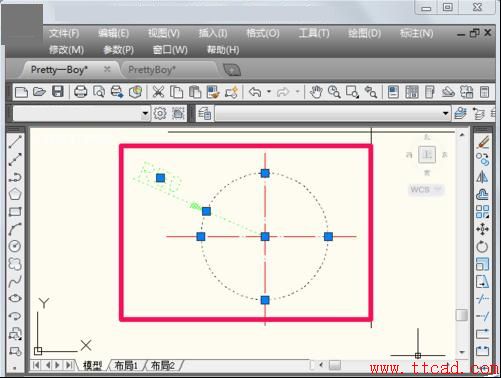Expand the layer selection dropdown
The width and height of the screenshot is (501, 378).
tap(445, 114)
